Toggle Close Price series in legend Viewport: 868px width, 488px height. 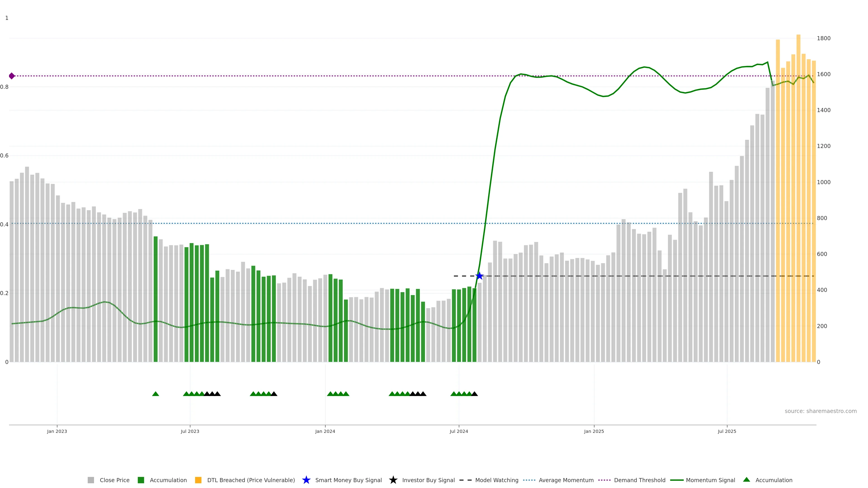click(114, 480)
